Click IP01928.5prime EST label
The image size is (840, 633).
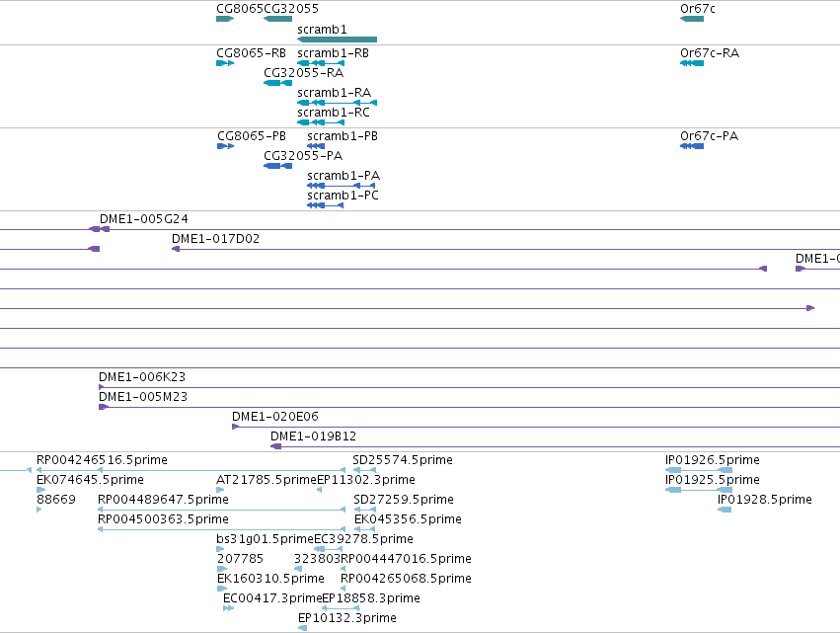(764, 500)
